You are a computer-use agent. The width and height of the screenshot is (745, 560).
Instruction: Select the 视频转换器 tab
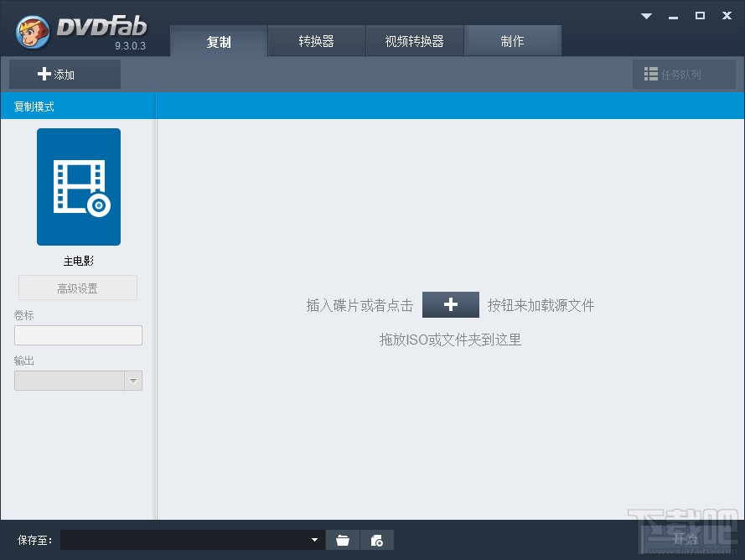(414, 41)
